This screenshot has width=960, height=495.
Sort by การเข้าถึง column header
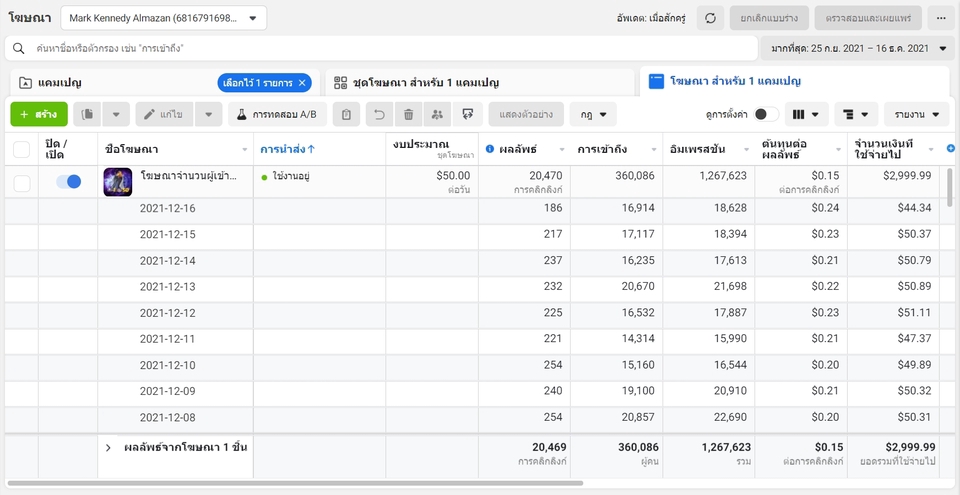(616, 149)
